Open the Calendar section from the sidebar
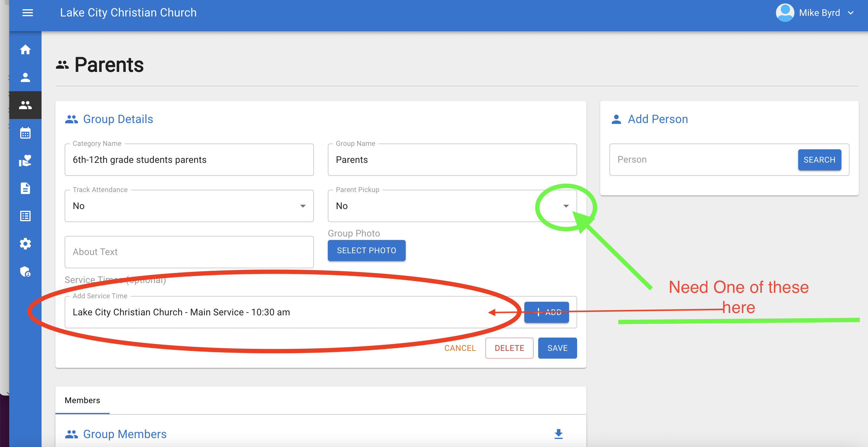 click(x=25, y=133)
